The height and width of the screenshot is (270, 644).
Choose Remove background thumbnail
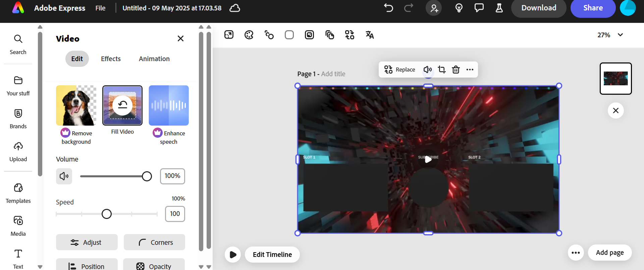pos(76,105)
